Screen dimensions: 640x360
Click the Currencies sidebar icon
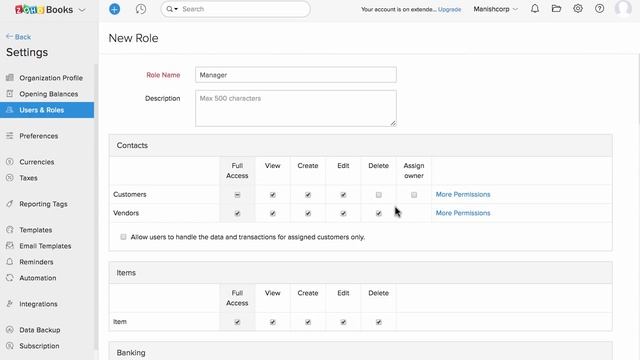[x=10, y=162]
